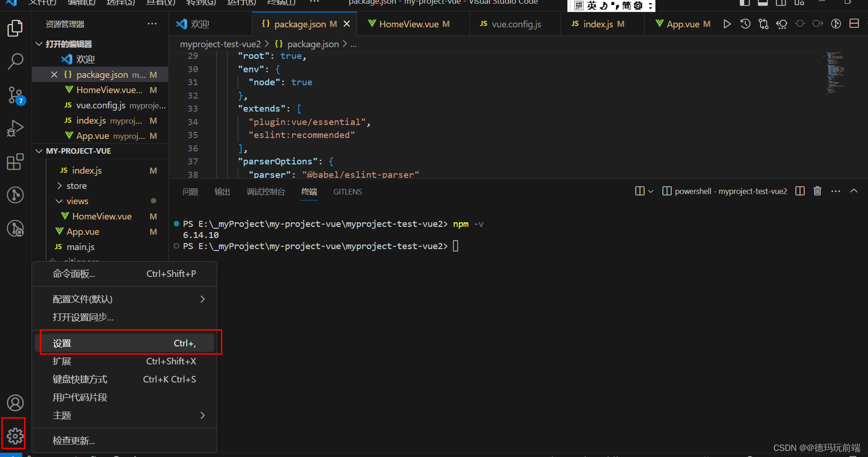Select 命令面板 menu entry
This screenshot has height=457, width=868.
124,274
